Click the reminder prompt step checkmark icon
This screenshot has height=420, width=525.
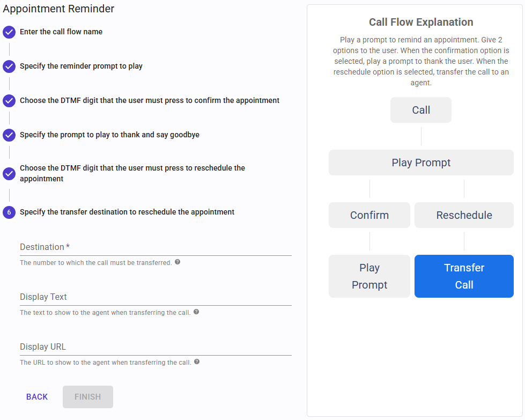coord(9,67)
